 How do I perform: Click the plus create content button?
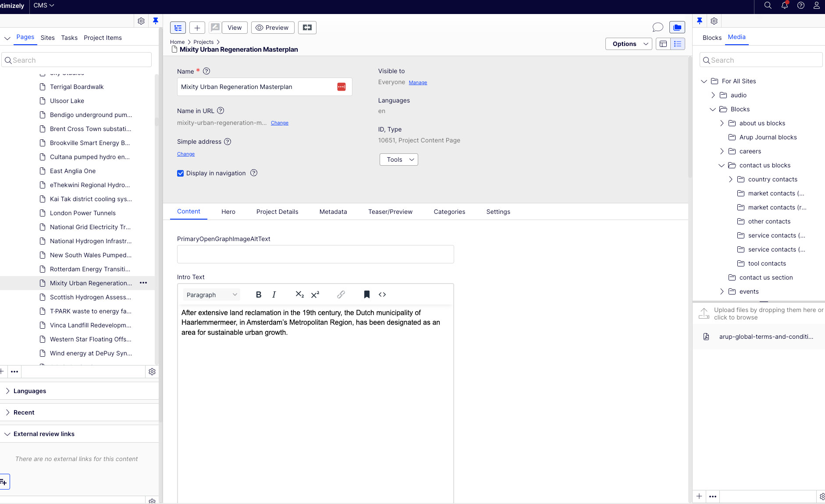(x=197, y=28)
